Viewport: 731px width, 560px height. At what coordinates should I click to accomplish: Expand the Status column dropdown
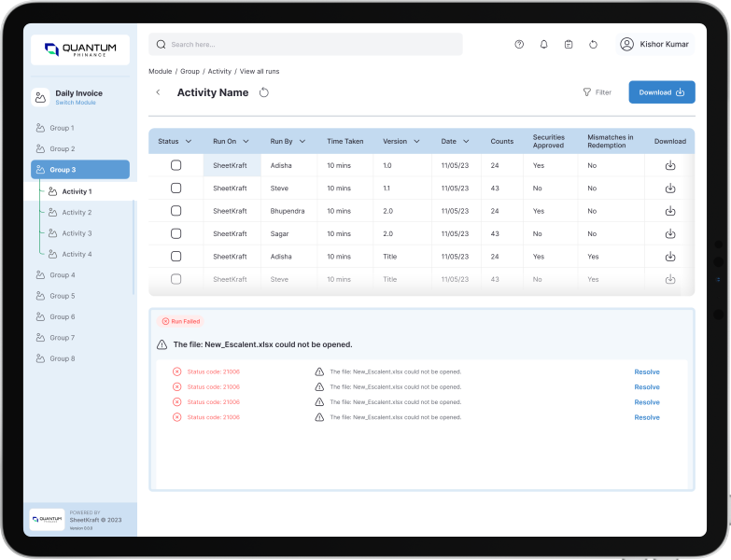click(189, 142)
